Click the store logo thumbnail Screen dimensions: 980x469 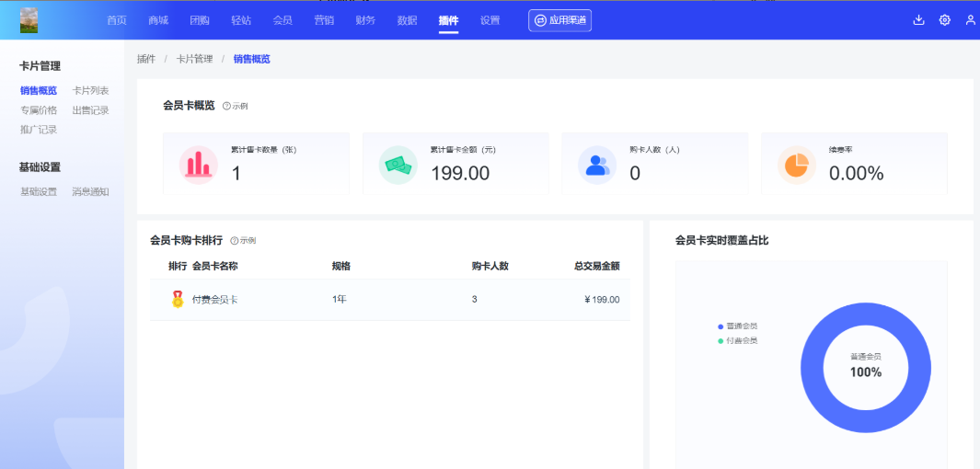pyautogui.click(x=29, y=20)
